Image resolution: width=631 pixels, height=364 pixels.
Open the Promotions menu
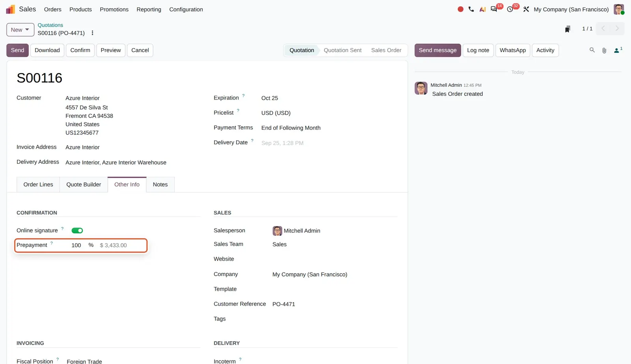coord(114,9)
